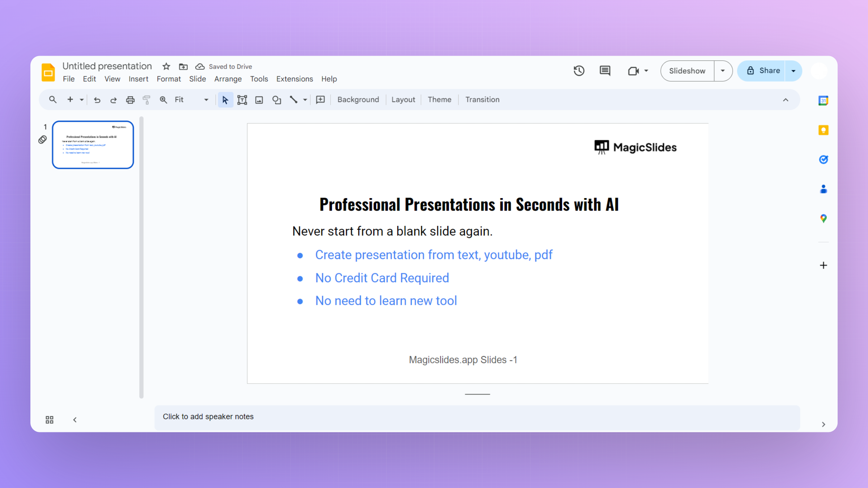Image resolution: width=868 pixels, height=488 pixels.
Task: Click the speaker notes field
Action: [x=477, y=417]
